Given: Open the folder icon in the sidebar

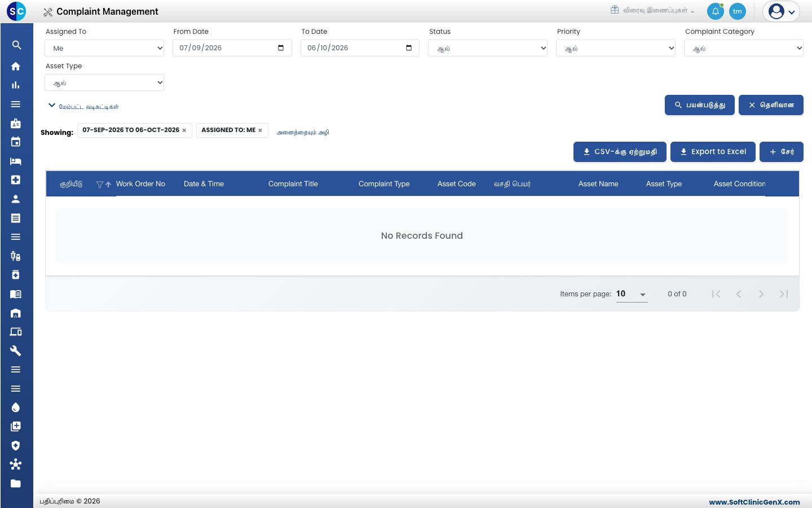Looking at the screenshot, I should (x=16, y=483).
